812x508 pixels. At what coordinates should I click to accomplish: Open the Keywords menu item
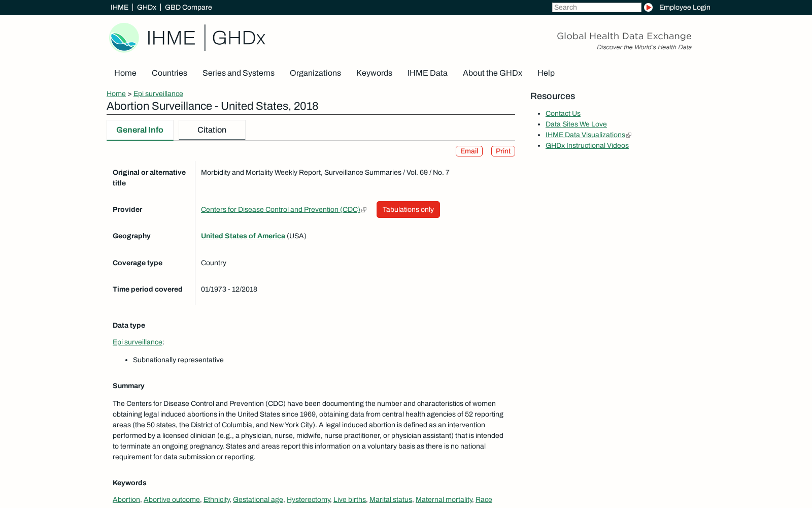click(x=374, y=73)
